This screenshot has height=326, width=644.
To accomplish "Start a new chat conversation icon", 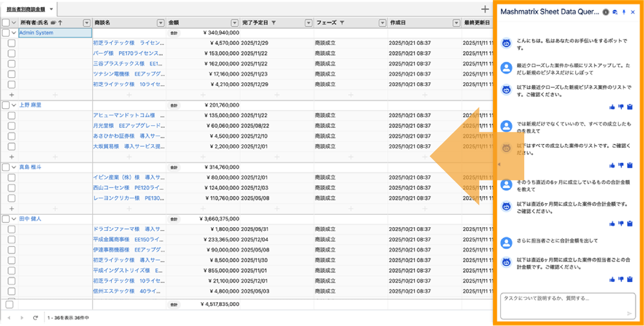I will click(x=615, y=12).
